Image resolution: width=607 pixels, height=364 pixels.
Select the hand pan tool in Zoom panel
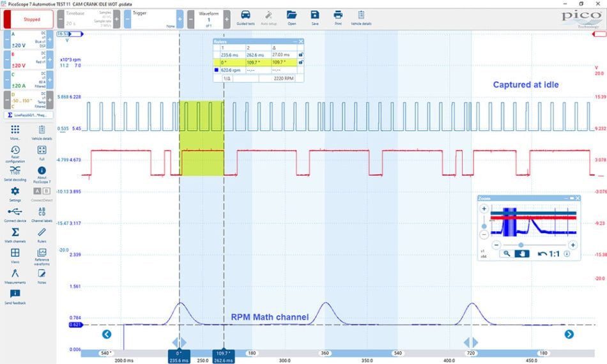[x=522, y=254]
